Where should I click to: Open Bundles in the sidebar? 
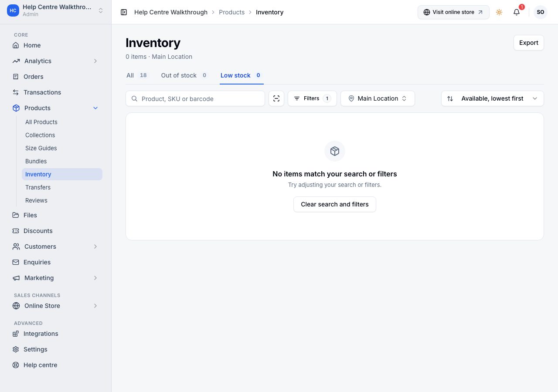click(x=36, y=161)
